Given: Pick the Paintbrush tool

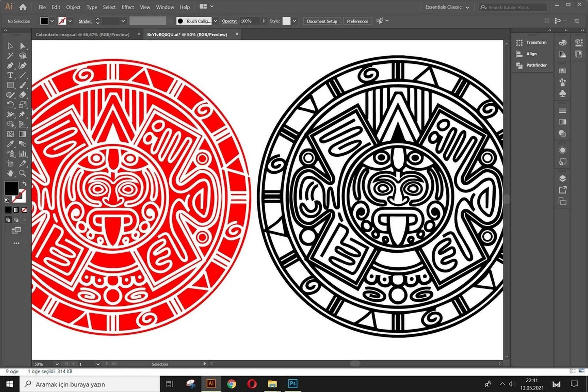Looking at the screenshot, I should point(22,85).
